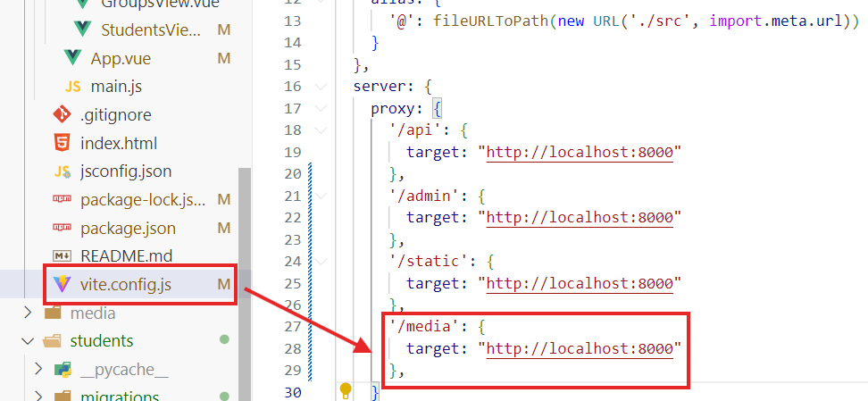The height and width of the screenshot is (401, 868).
Task: Open the jsconfig.json file
Action: click(126, 171)
